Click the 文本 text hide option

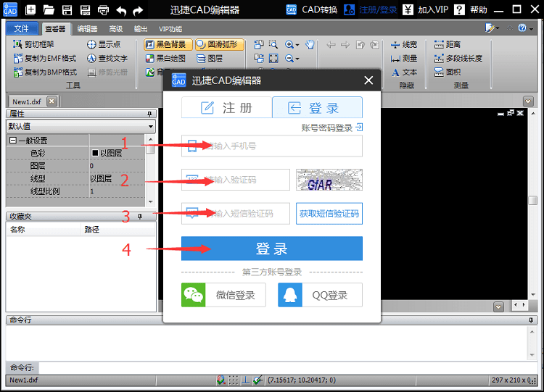[x=404, y=72]
